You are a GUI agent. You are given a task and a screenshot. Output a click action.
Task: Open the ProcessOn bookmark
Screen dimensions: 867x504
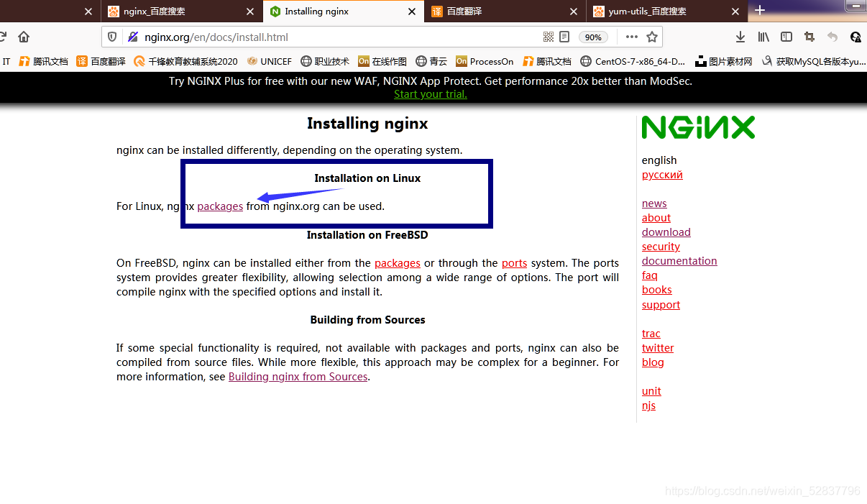[x=485, y=62]
